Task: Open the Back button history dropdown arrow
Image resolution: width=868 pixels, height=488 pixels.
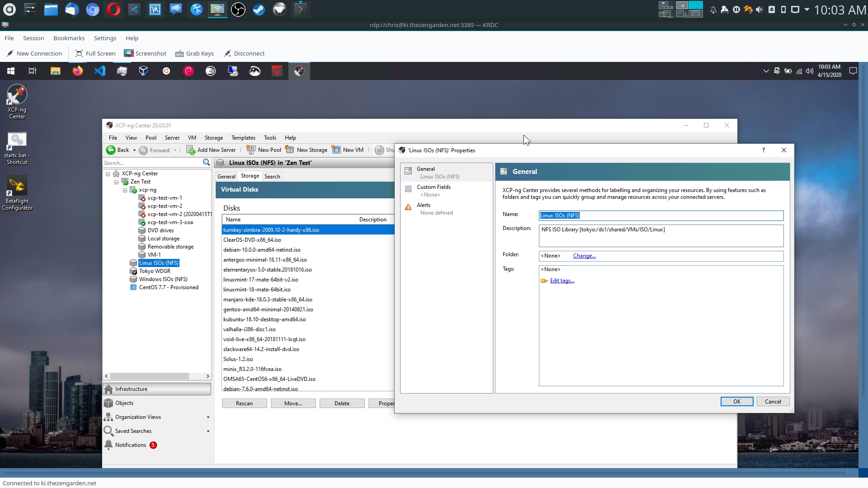Action: 134,150
